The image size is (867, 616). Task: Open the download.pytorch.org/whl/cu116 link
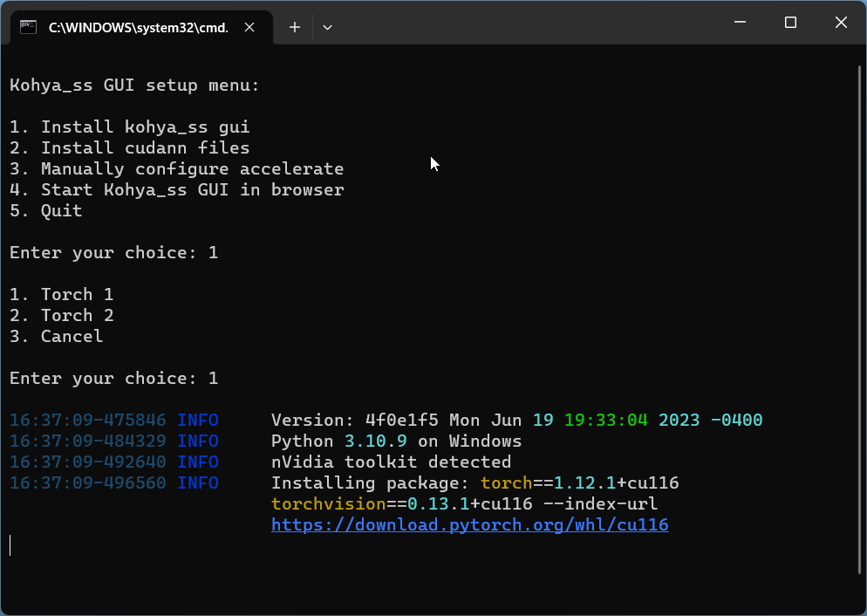click(x=469, y=525)
